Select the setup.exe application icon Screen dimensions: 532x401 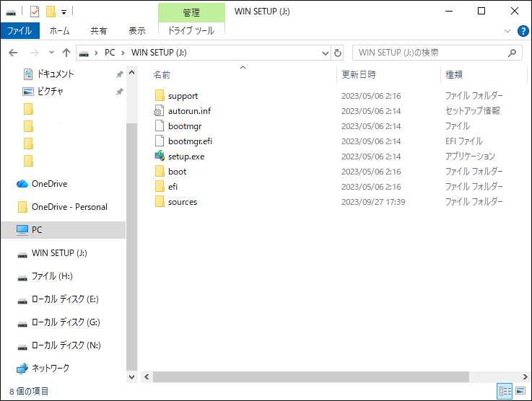pos(160,156)
